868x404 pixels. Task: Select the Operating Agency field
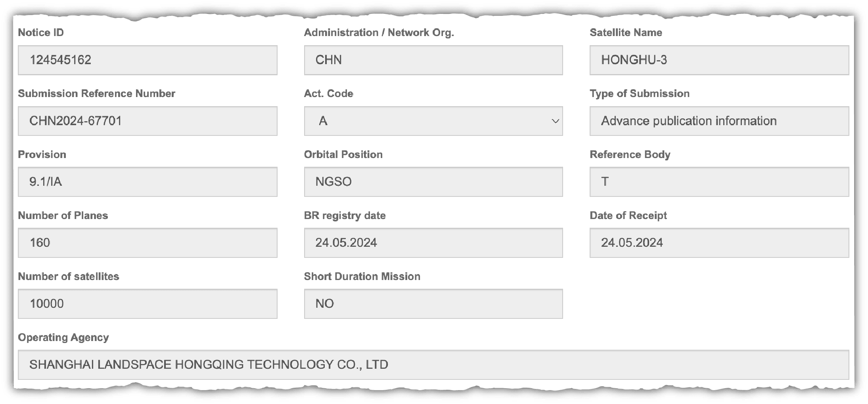click(x=433, y=364)
